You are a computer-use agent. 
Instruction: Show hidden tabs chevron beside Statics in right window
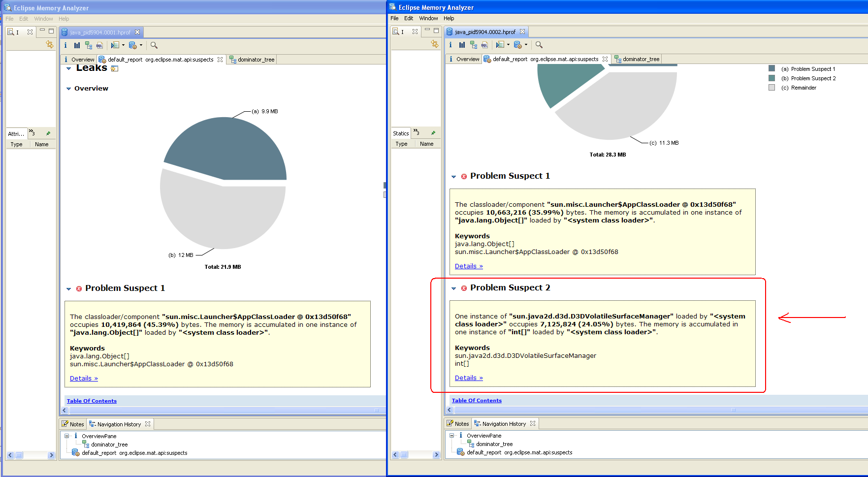click(417, 132)
